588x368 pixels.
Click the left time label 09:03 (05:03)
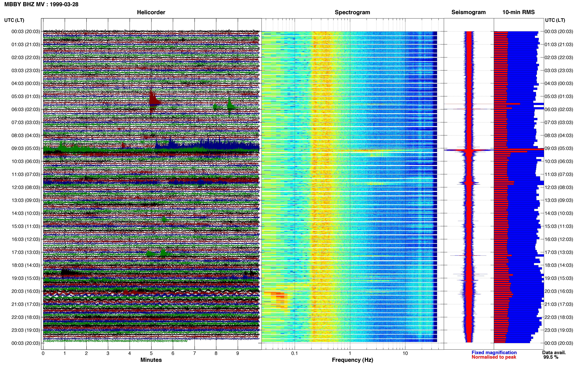pyautogui.click(x=26, y=148)
